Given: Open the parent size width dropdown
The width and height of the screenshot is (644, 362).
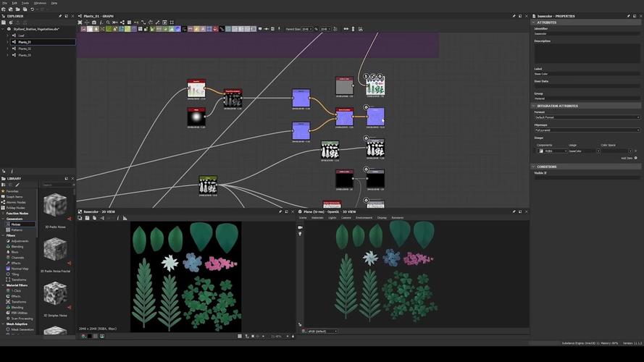Looking at the screenshot, I should [307, 29].
